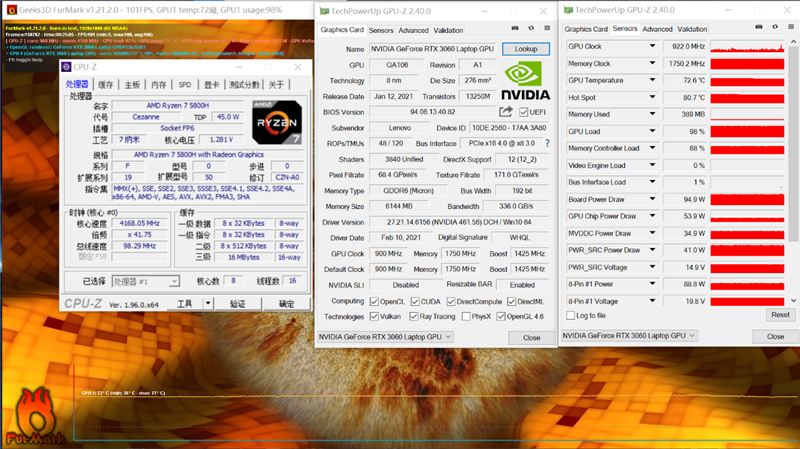Click the NVIDIA logo in GPU-Z

[x=525, y=82]
